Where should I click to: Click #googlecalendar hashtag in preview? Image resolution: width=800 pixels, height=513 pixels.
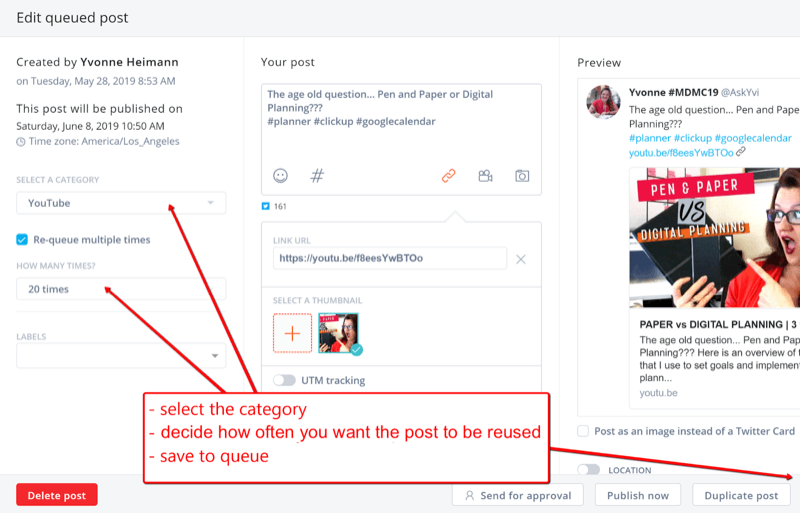[753, 138]
